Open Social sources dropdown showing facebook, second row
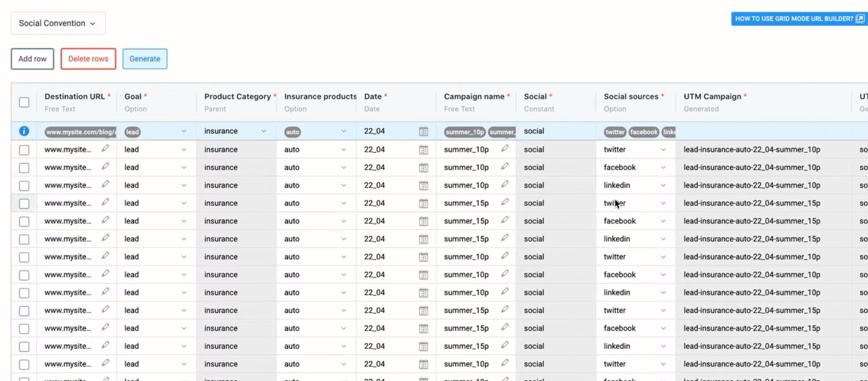The image size is (868, 381). pyautogui.click(x=663, y=167)
